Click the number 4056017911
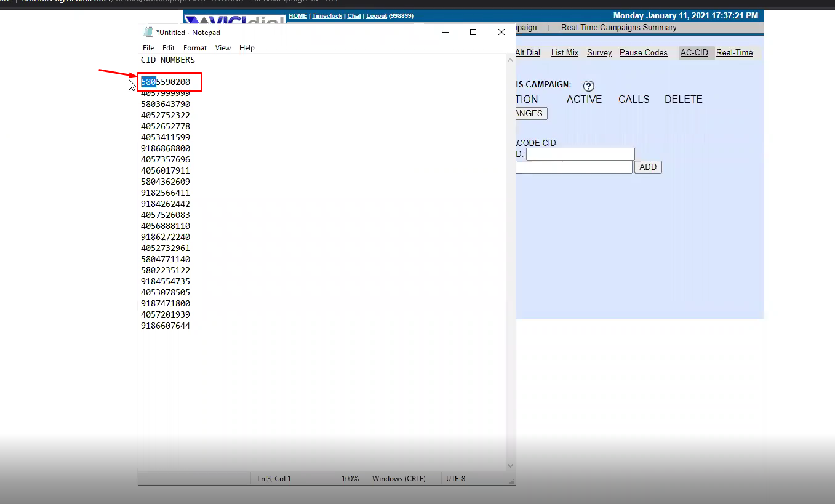The image size is (835, 504). tap(166, 170)
